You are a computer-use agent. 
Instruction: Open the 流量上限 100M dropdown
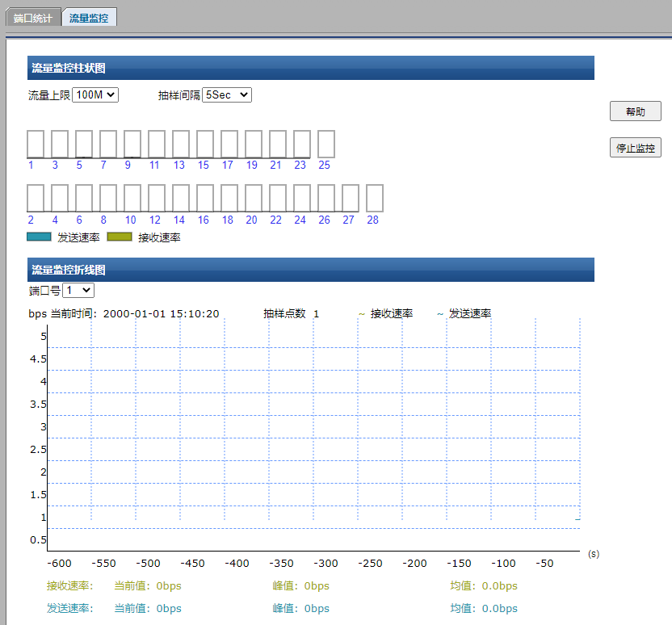pos(95,94)
